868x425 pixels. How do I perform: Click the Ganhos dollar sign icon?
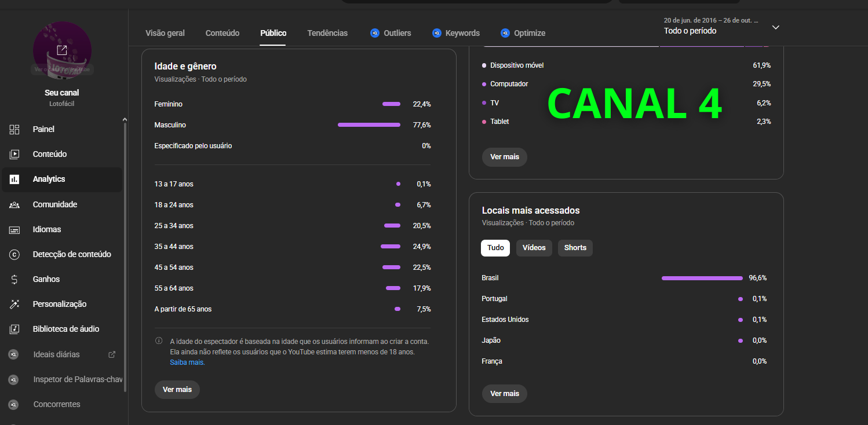(x=14, y=279)
